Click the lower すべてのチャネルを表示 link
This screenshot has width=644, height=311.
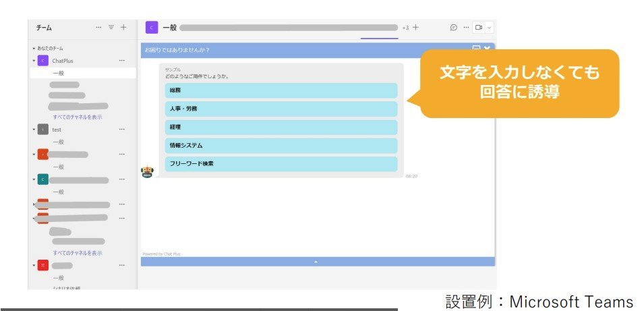78,253
